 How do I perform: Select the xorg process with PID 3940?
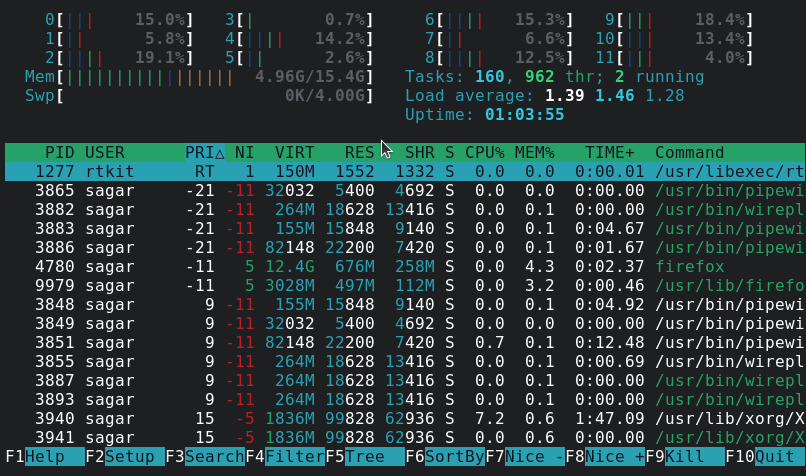click(400, 419)
